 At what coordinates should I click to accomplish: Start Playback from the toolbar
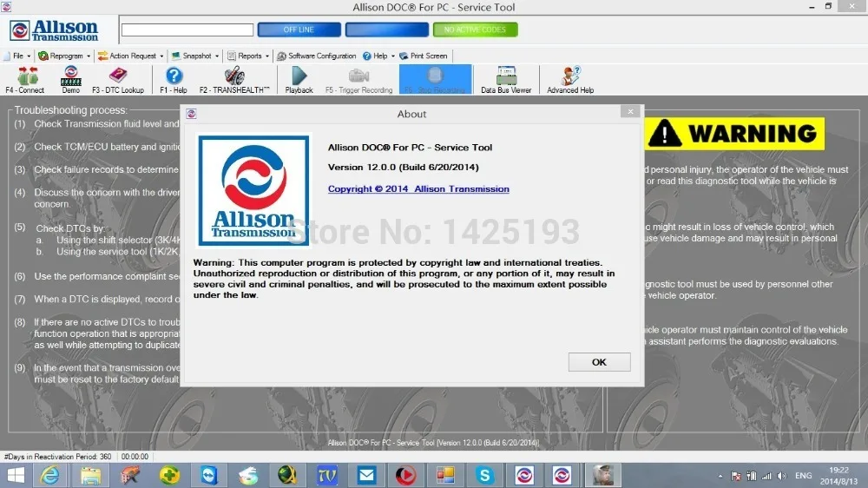pyautogui.click(x=299, y=80)
